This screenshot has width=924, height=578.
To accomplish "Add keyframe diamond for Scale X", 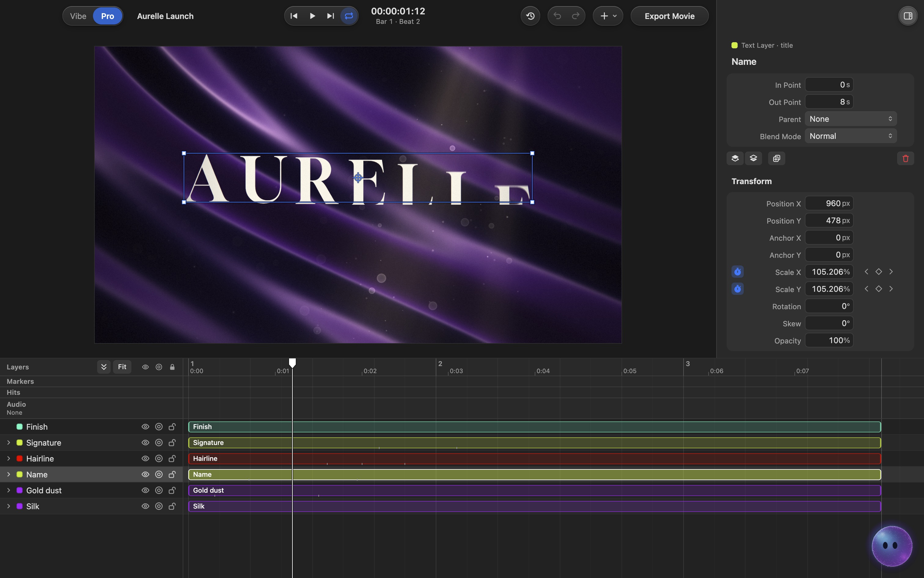I will pyautogui.click(x=878, y=272).
